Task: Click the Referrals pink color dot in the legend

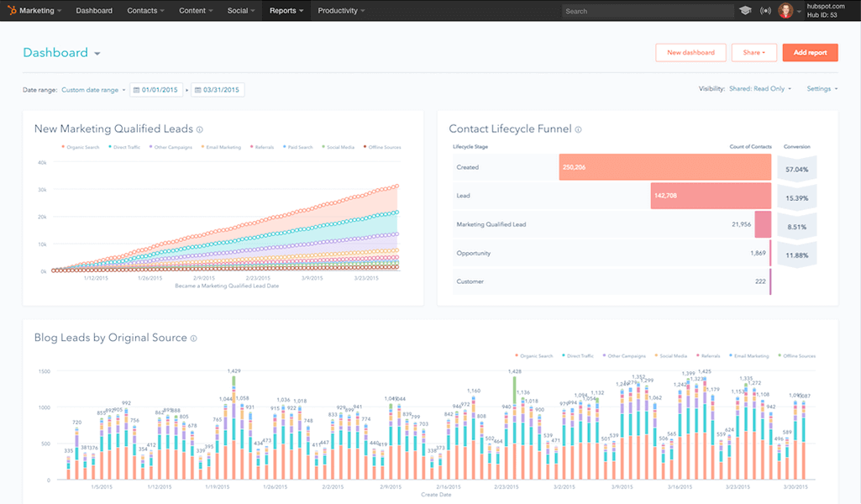Action: tap(251, 145)
